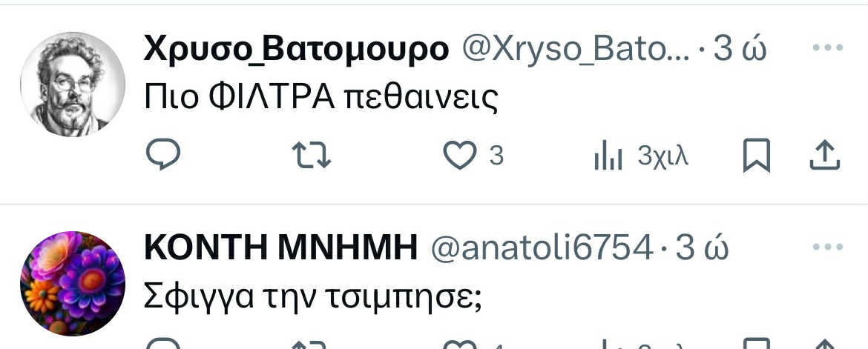The width and height of the screenshot is (868, 349).
Task: Click the like count 3
Action: 496,156
